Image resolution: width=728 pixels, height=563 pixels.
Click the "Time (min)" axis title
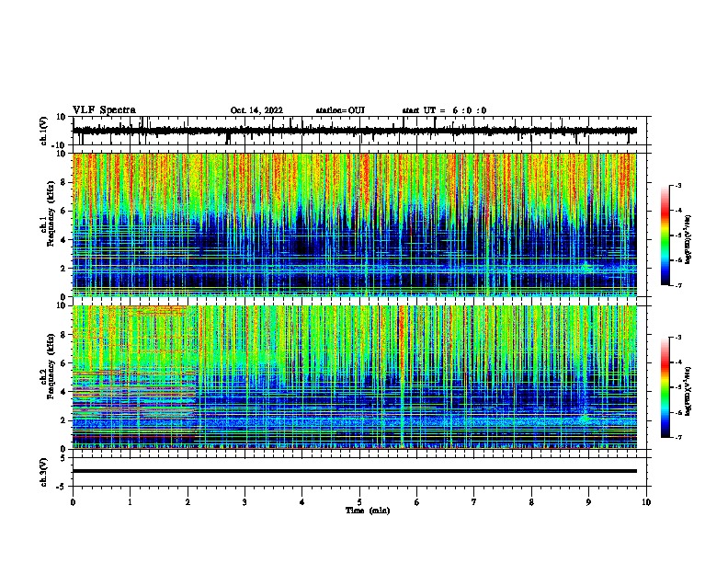click(368, 511)
